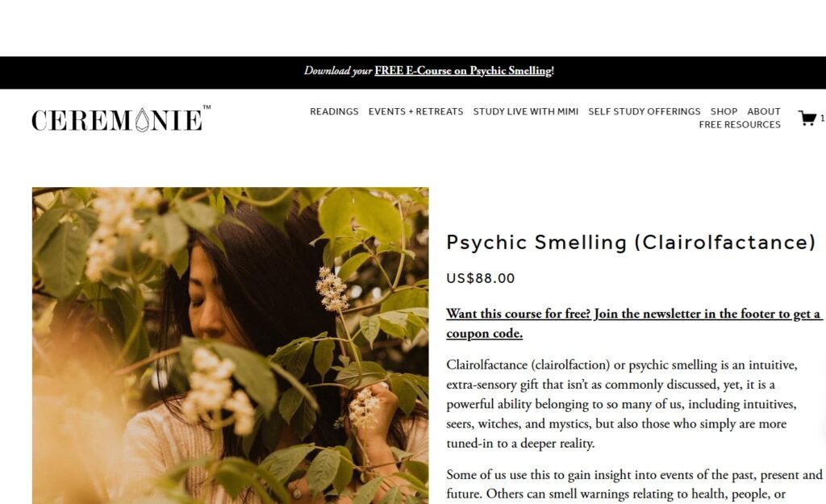Follow the FREE E-Course on Psychic Smelling link
The height and width of the screenshot is (504, 826).
[x=463, y=71]
